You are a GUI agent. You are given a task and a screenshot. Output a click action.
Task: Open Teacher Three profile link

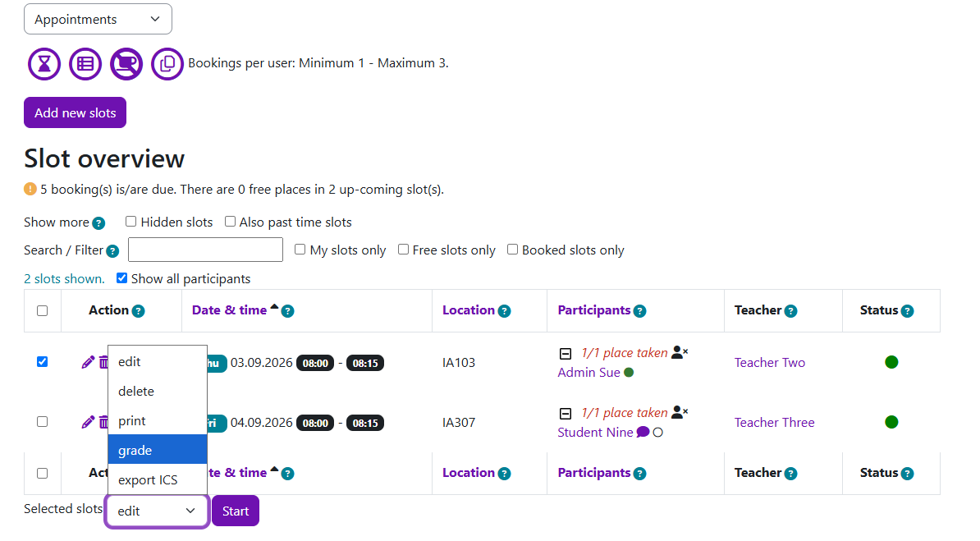click(x=774, y=423)
